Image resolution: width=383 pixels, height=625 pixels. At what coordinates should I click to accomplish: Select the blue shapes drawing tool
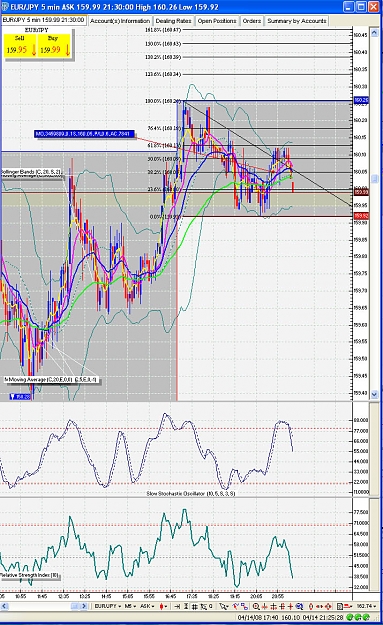pos(244,606)
